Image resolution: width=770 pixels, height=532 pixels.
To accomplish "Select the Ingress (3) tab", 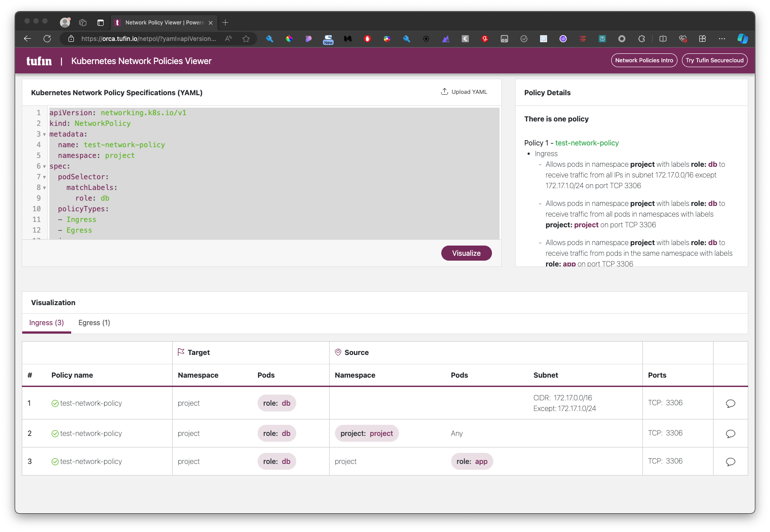I will point(47,322).
